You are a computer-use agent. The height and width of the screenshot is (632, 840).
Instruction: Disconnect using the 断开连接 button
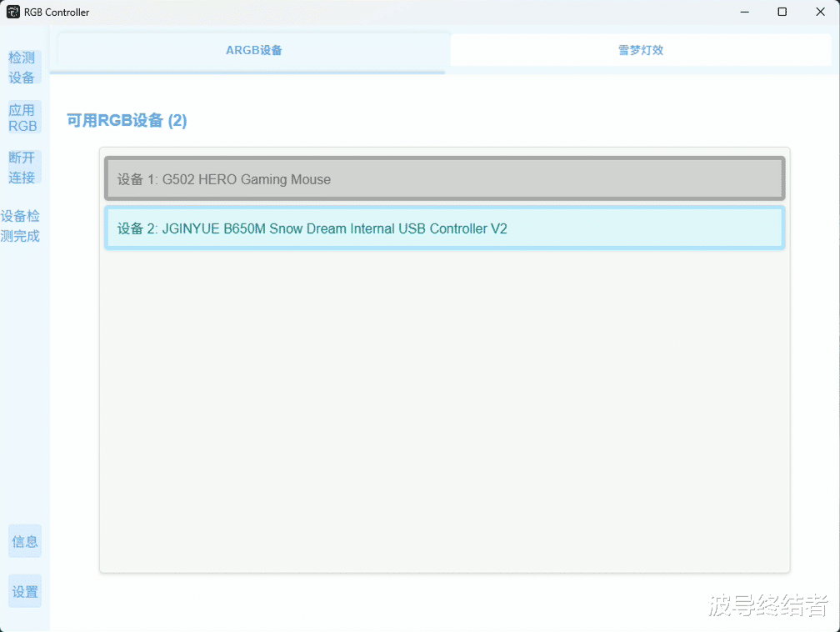point(24,168)
